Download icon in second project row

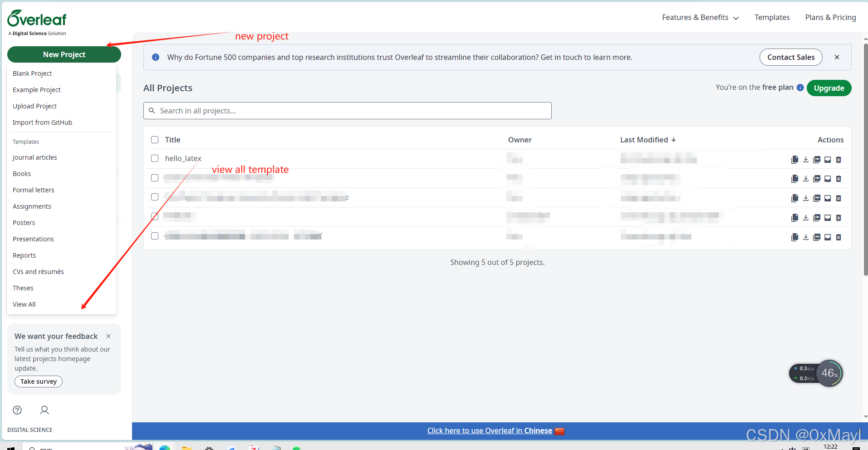point(806,179)
